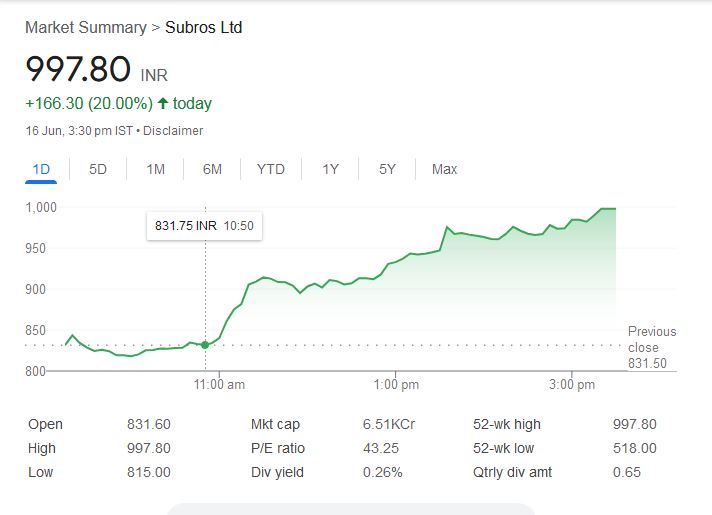Click the green marker dot at 10:50

click(205, 345)
